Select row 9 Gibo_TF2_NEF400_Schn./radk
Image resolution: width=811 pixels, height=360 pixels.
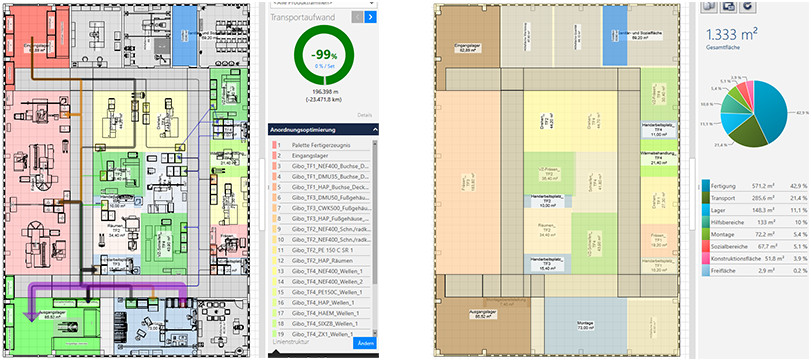click(x=321, y=229)
